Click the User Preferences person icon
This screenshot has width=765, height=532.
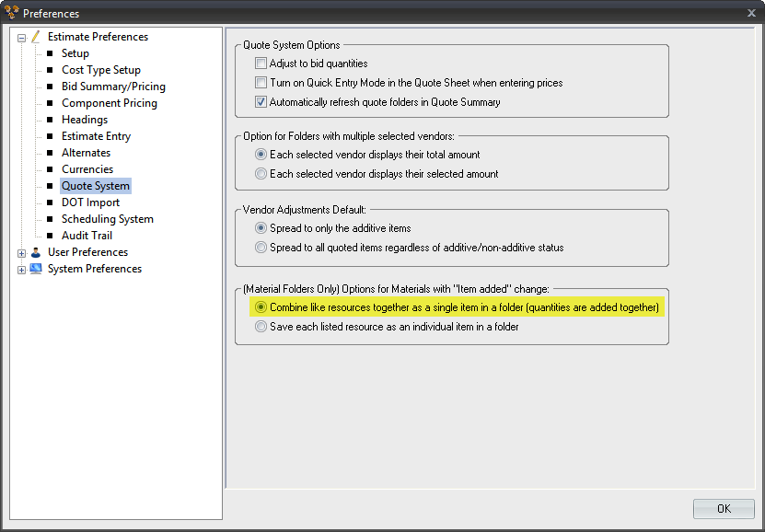point(36,252)
